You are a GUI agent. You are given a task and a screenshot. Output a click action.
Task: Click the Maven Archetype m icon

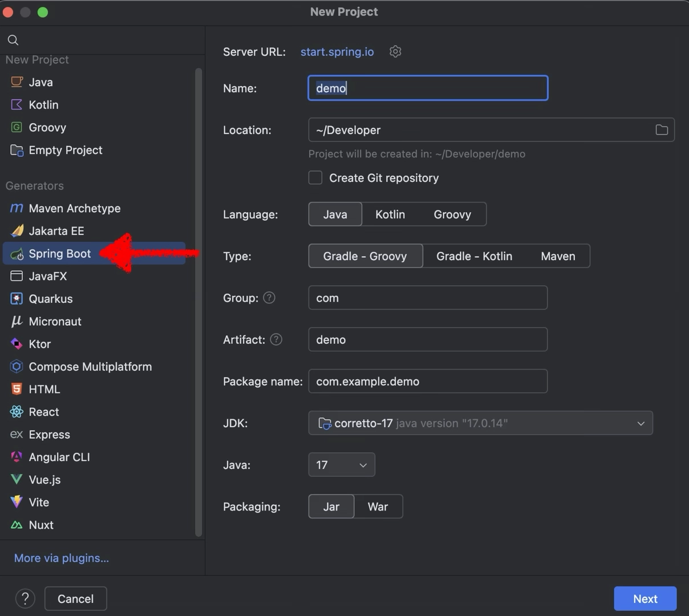[x=17, y=208]
